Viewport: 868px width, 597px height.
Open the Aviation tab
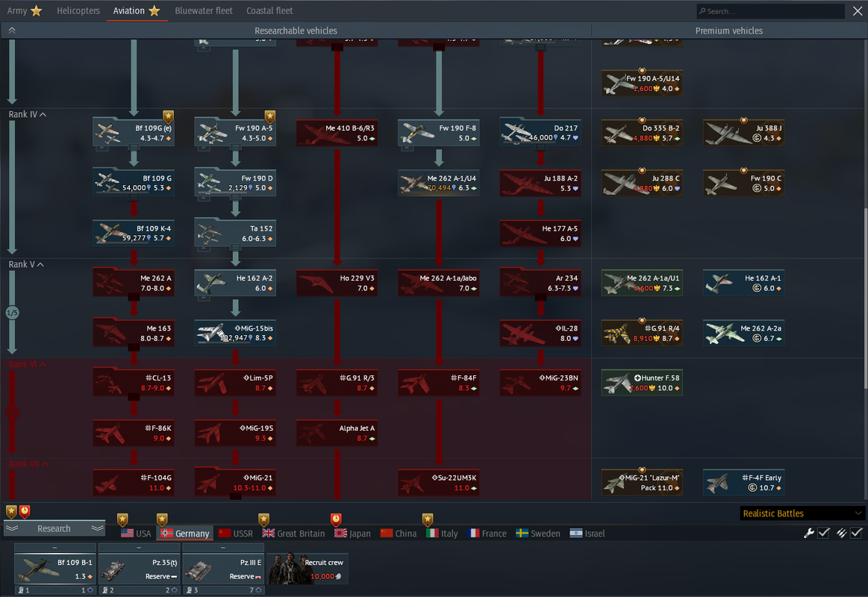point(137,10)
